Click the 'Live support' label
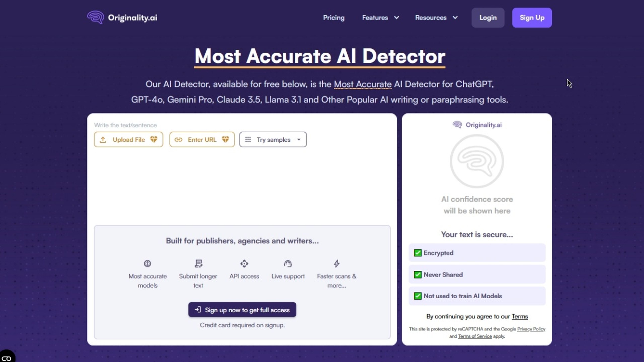 coord(288,276)
